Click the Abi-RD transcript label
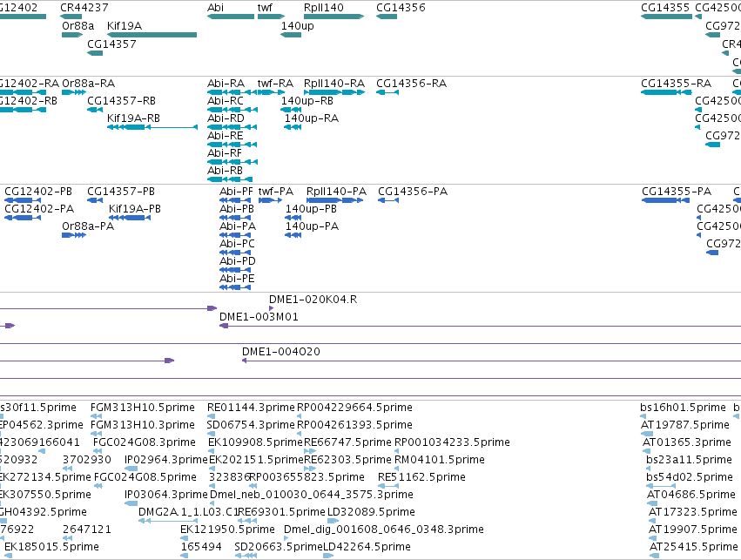This screenshot has height=560, width=741. (226, 118)
